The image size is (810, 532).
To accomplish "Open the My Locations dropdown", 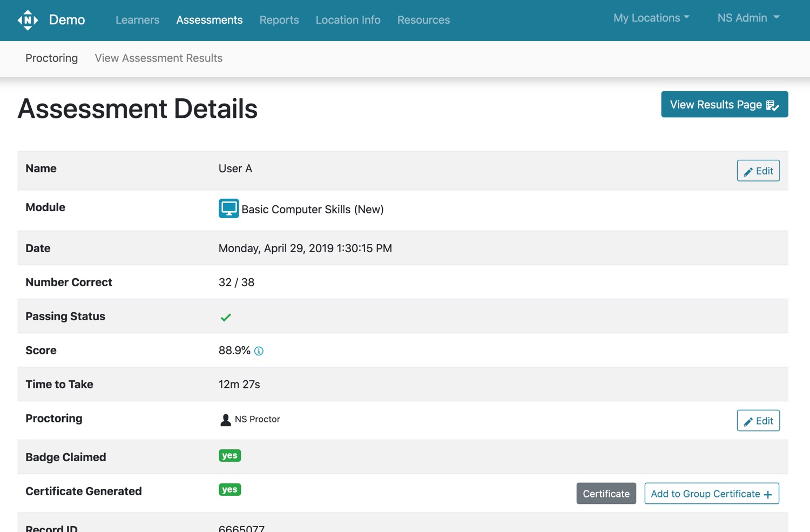I will point(651,18).
